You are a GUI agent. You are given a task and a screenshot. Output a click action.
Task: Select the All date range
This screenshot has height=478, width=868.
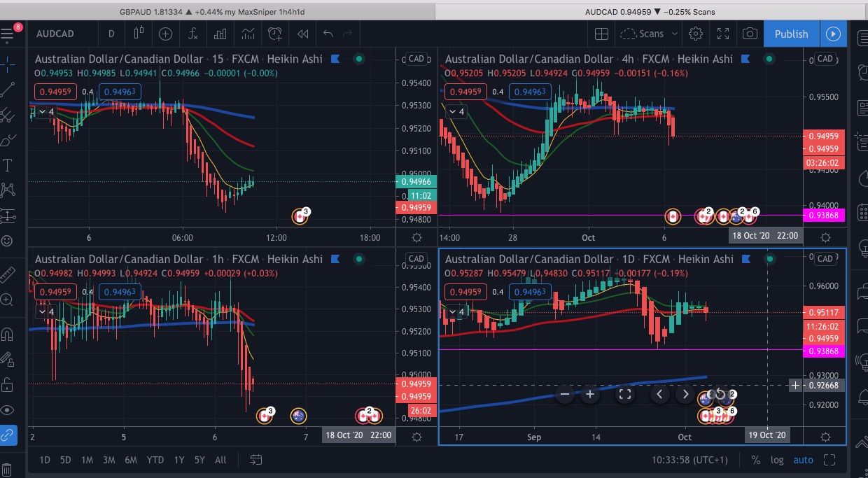tap(220, 460)
